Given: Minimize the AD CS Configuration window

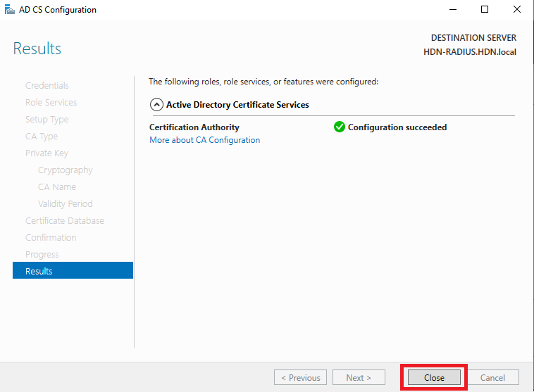Looking at the screenshot, I should tap(452, 10).
